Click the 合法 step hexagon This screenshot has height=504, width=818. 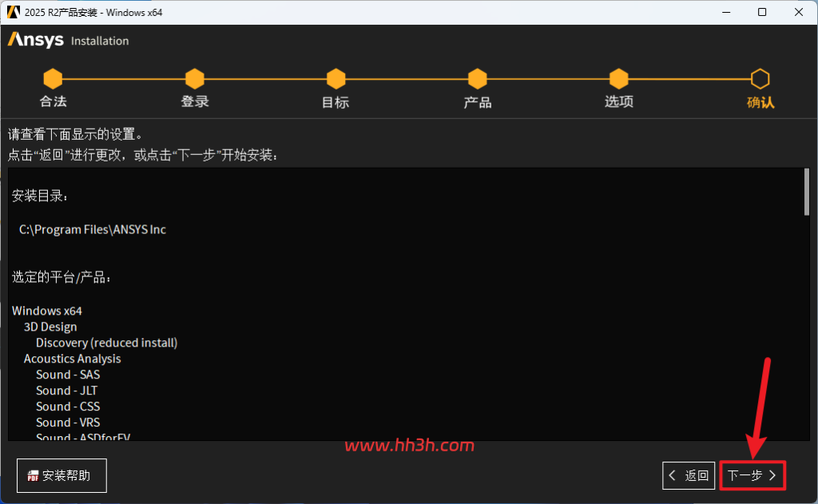(x=53, y=79)
